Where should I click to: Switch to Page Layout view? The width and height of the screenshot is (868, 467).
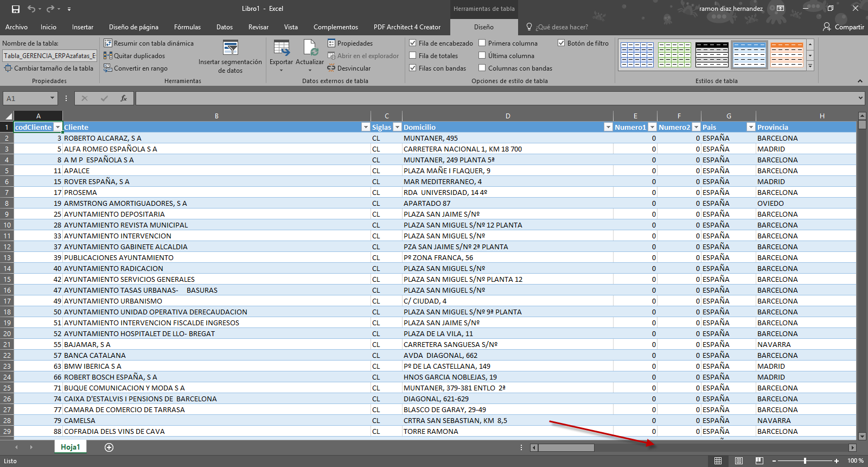[x=738, y=460]
